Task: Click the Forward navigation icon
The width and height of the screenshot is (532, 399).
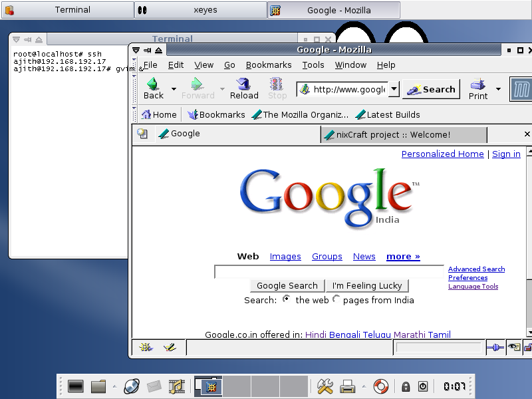Action: pyautogui.click(x=198, y=84)
